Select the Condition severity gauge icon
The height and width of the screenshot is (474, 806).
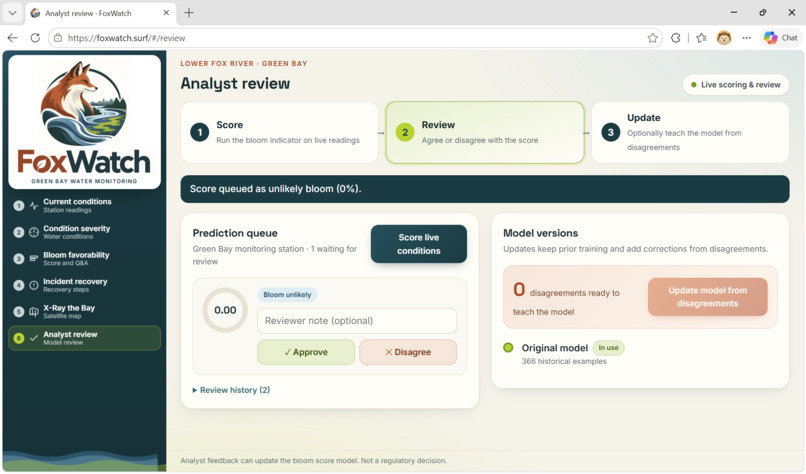34,232
